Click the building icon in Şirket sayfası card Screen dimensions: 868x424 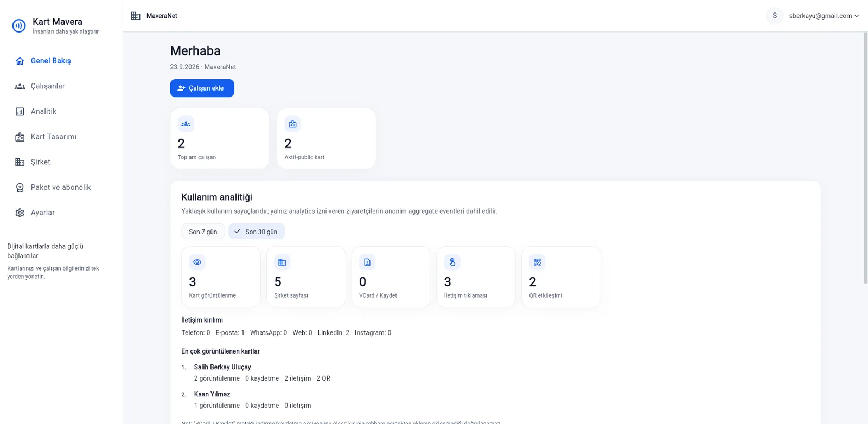pos(282,262)
